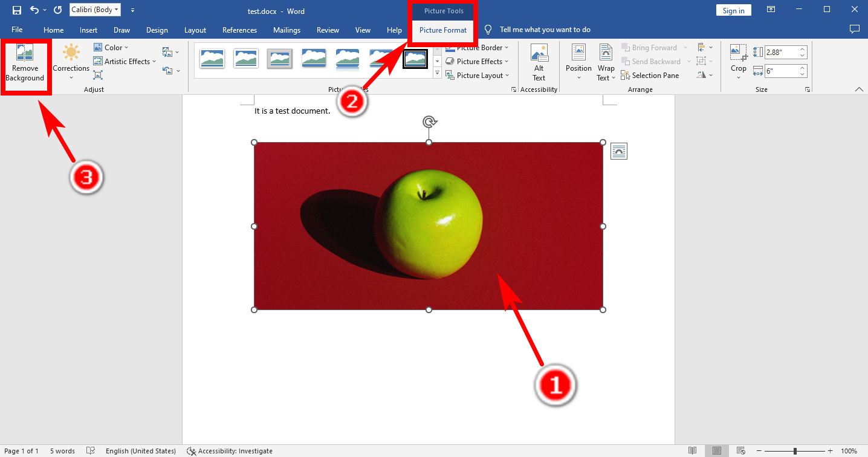Switch to the Mailings tab

(x=287, y=30)
